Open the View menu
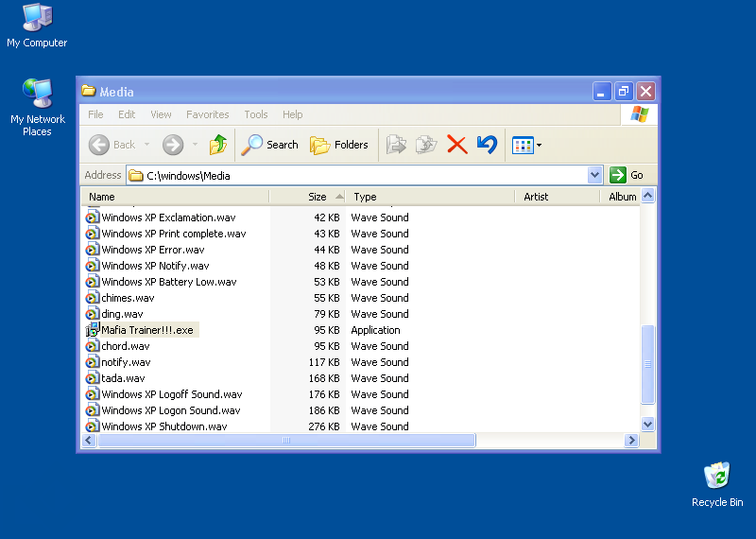The height and width of the screenshot is (539, 756). point(161,114)
